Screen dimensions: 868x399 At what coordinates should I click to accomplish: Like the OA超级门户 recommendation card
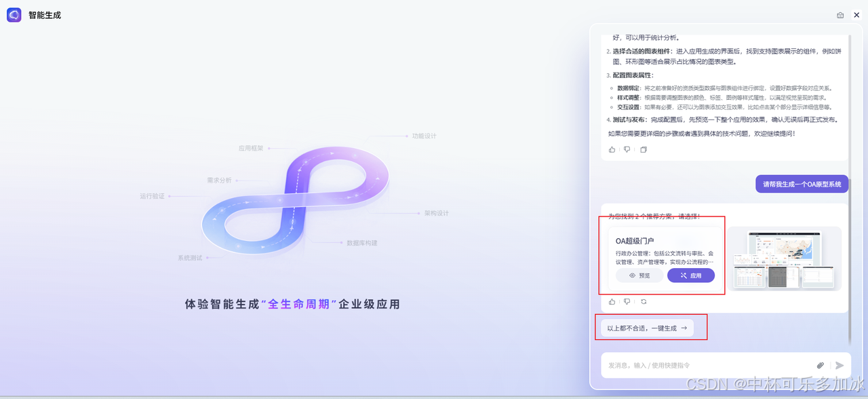[612, 301]
